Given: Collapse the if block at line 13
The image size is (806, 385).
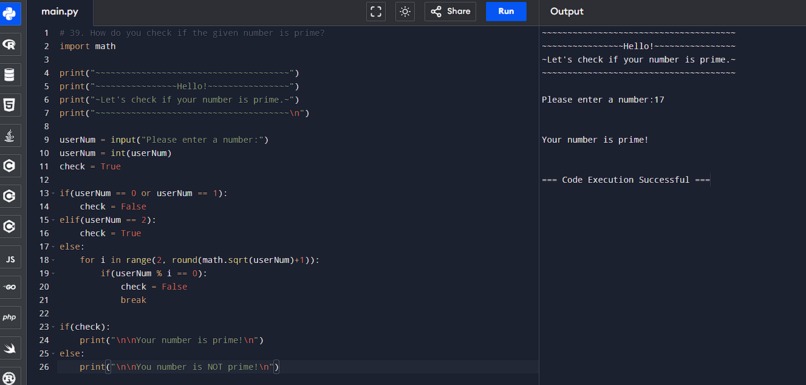Looking at the screenshot, I should click(x=53, y=193).
